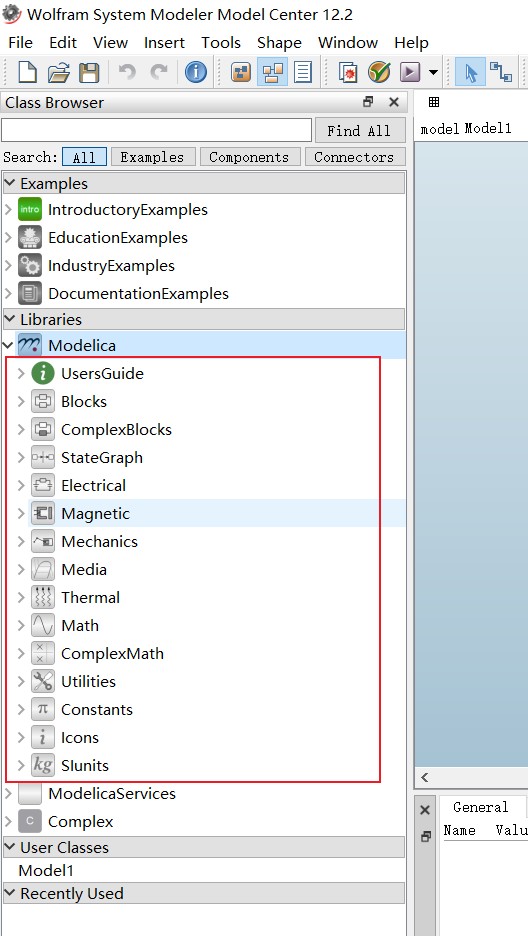Click the EducationExamples icon
The width and height of the screenshot is (528, 936).
point(30,238)
